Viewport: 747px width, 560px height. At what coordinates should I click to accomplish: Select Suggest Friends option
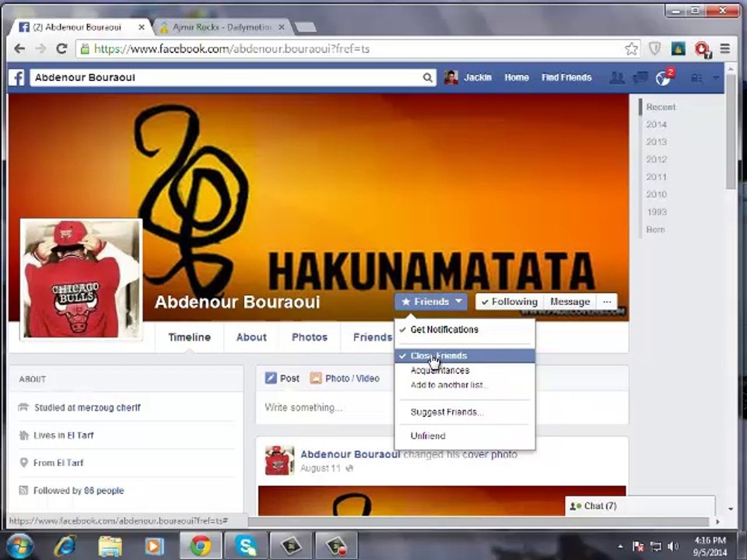click(x=465, y=412)
